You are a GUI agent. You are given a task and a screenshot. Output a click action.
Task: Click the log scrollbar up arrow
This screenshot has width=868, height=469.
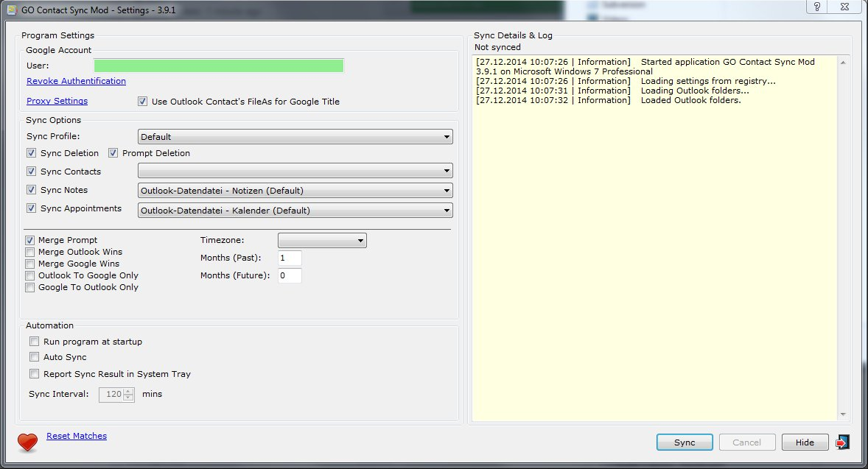click(x=843, y=63)
